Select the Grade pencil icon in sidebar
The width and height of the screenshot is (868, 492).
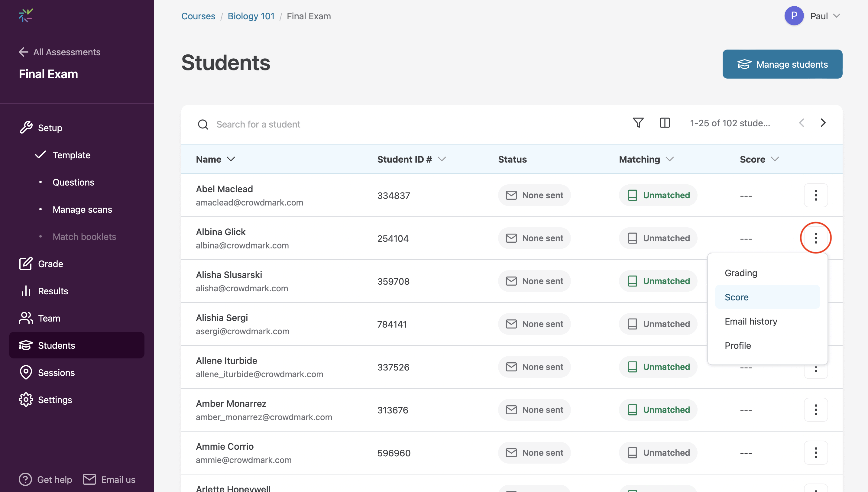pyautogui.click(x=26, y=264)
